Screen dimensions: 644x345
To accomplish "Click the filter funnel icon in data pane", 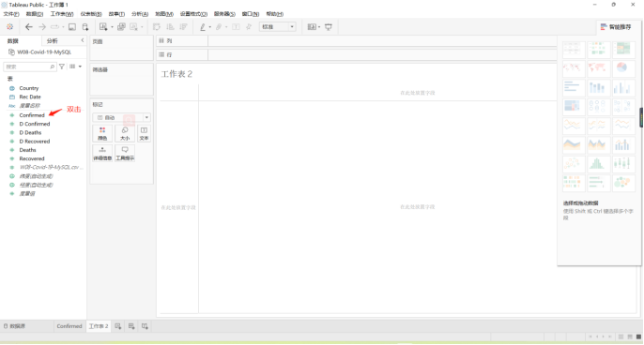I will [x=62, y=67].
